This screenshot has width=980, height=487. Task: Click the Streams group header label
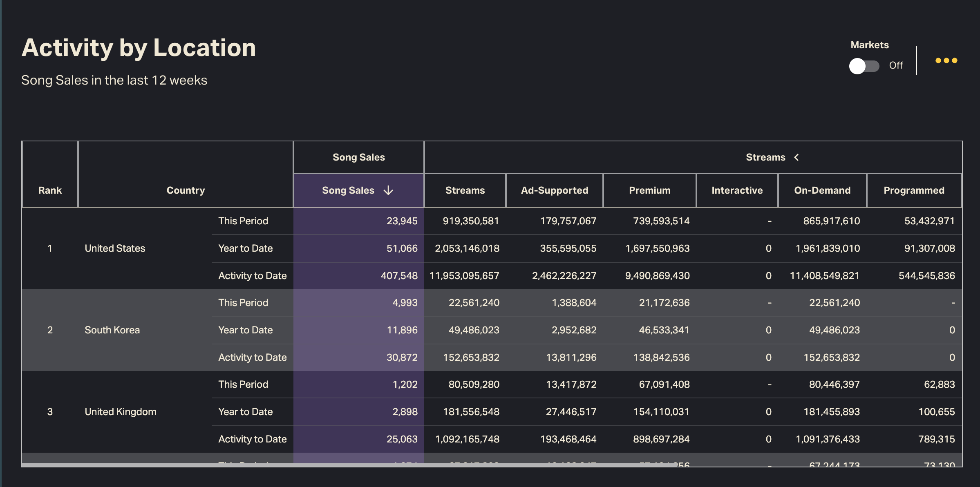[x=765, y=157]
